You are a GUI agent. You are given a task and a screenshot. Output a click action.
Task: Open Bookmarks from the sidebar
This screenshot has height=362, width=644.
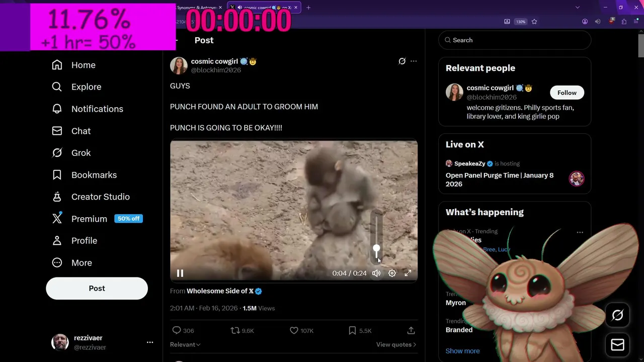tap(84, 175)
